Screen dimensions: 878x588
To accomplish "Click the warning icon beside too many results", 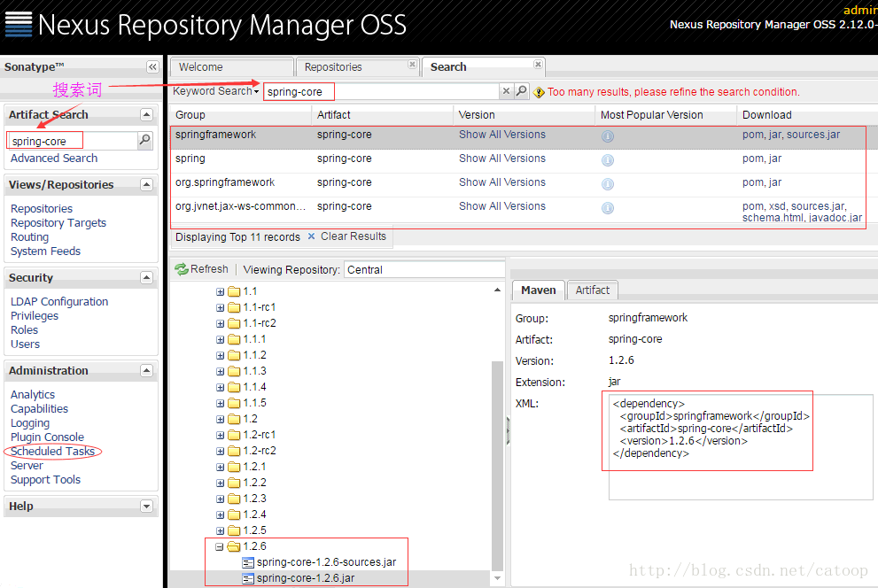I will pos(539,92).
